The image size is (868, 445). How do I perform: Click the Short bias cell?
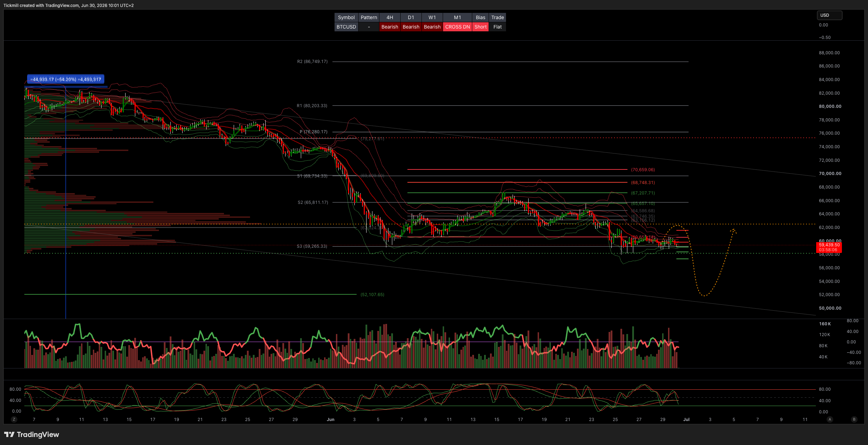480,27
